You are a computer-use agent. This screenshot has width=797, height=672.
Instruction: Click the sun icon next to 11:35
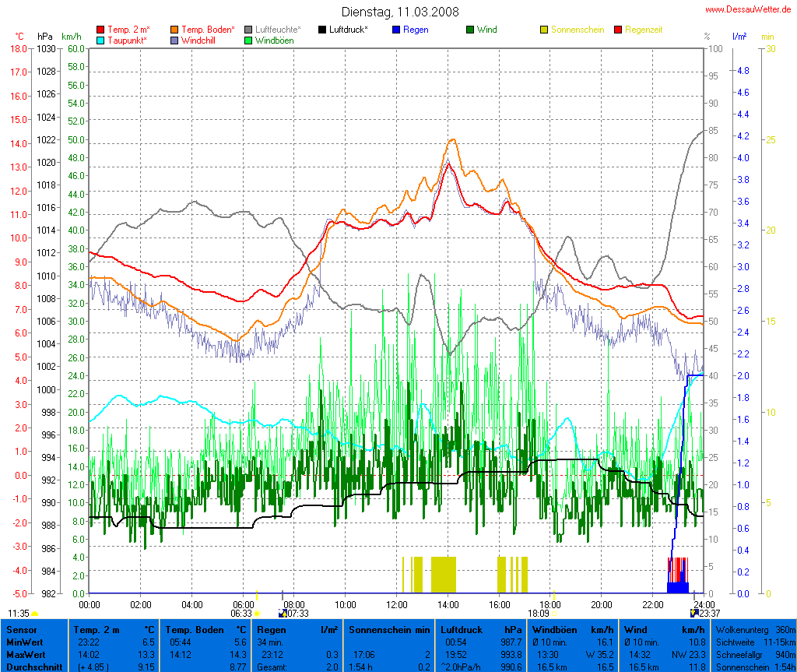(x=35, y=614)
